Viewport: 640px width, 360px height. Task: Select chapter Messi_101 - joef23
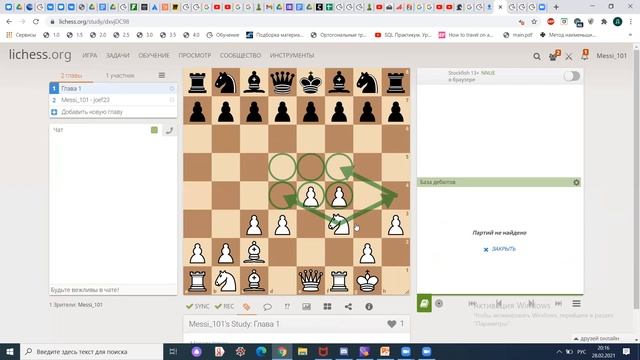point(113,100)
